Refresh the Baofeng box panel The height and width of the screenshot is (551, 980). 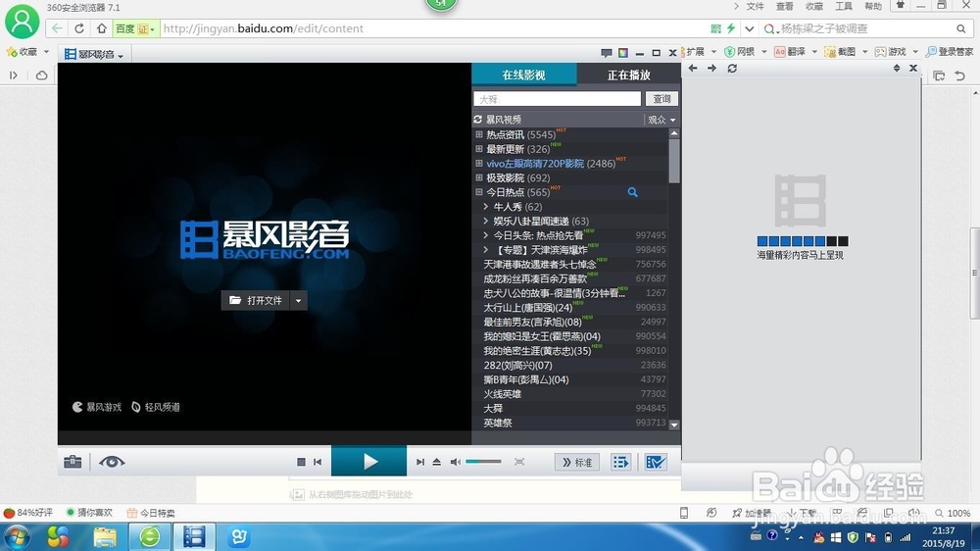pyautogui.click(x=732, y=69)
